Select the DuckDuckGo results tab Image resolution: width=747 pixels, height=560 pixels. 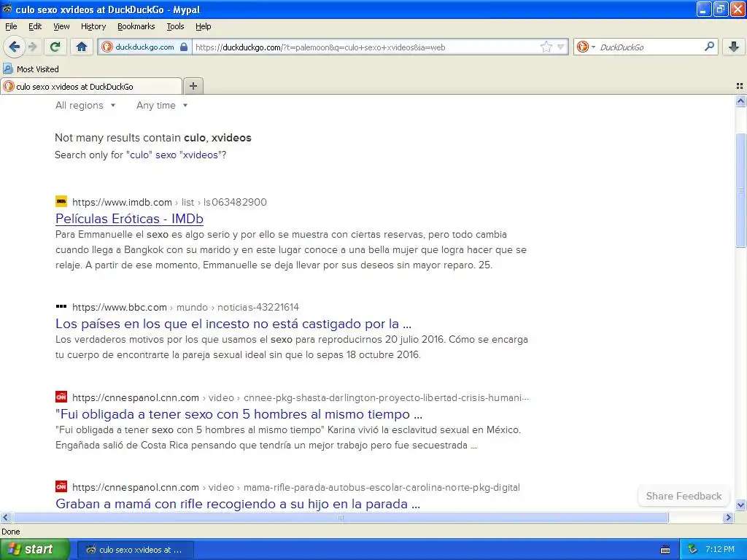(x=91, y=86)
